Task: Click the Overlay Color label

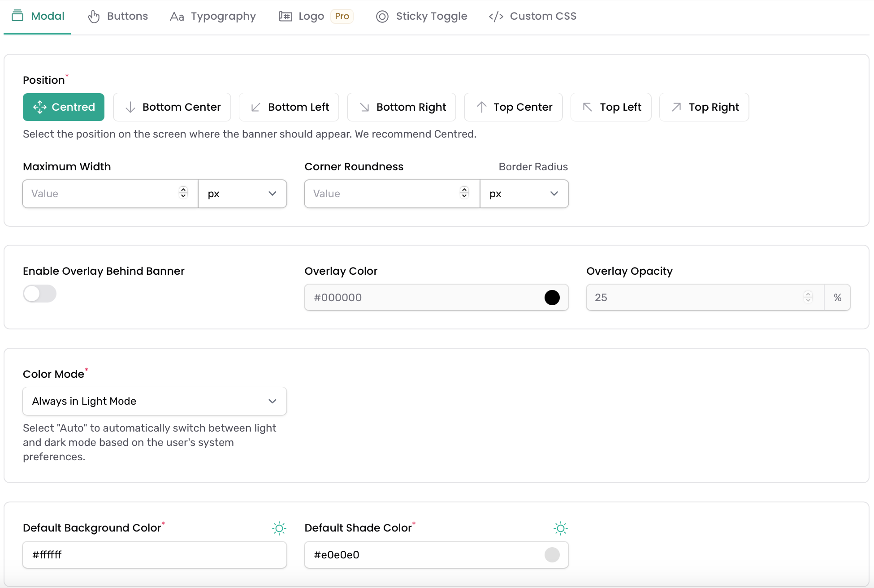Action: (x=341, y=271)
